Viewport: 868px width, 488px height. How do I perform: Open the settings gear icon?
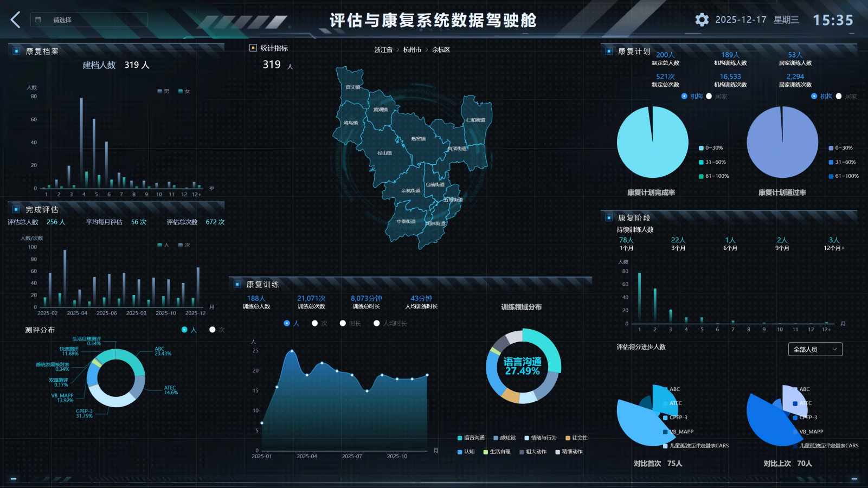(x=702, y=20)
